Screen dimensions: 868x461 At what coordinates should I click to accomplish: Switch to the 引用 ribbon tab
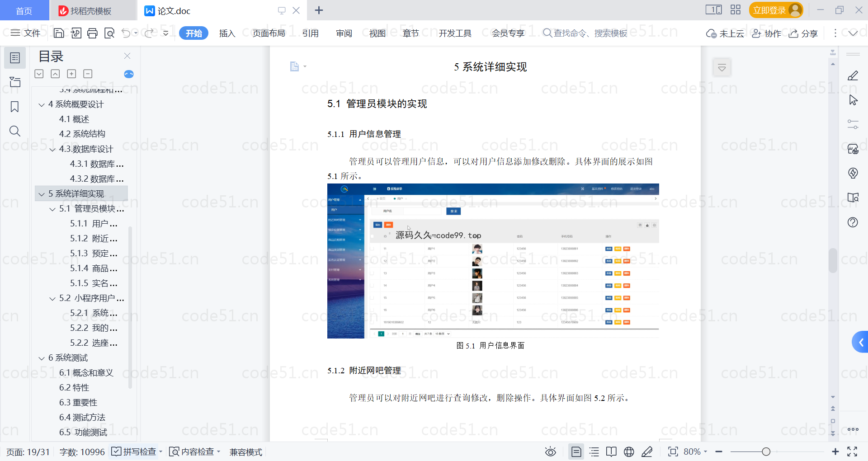click(x=310, y=33)
